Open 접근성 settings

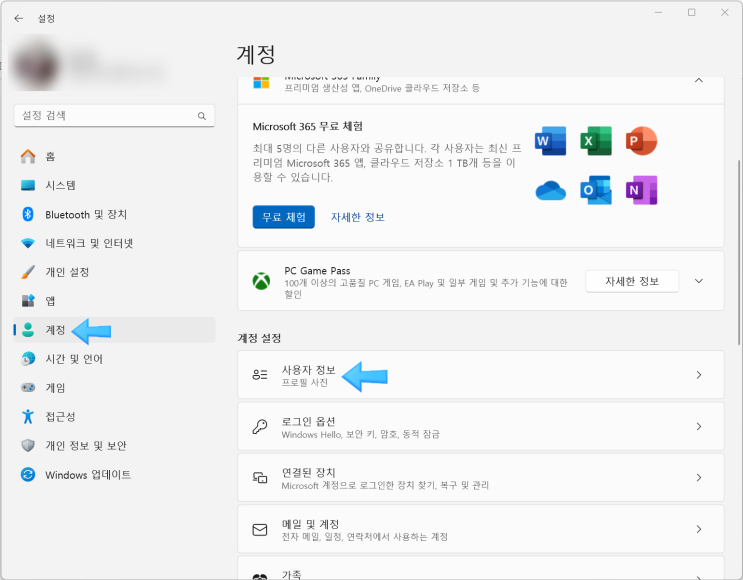tap(114, 417)
